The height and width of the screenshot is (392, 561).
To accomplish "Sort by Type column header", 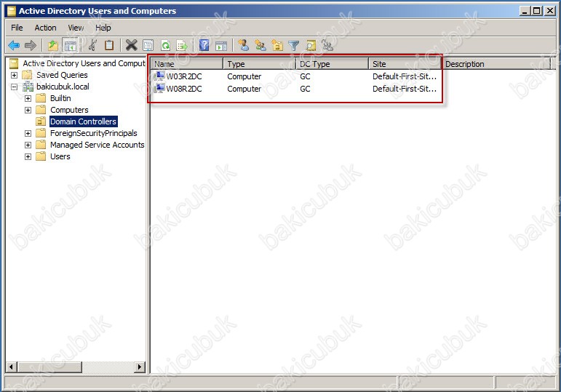I will 260,64.
